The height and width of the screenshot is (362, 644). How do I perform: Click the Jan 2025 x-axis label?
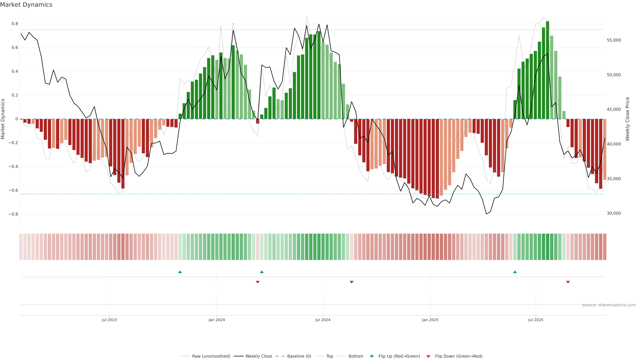430,320
